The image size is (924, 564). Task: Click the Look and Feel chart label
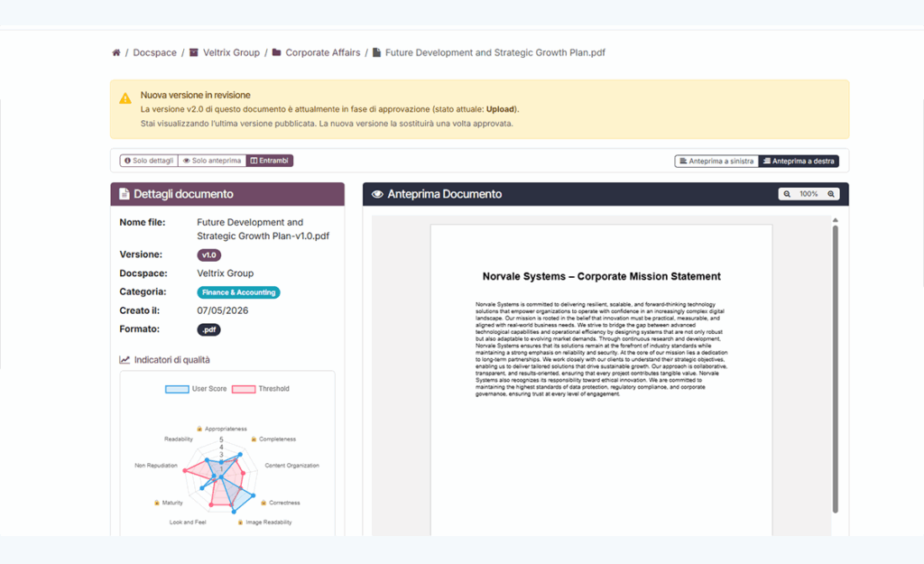click(188, 522)
